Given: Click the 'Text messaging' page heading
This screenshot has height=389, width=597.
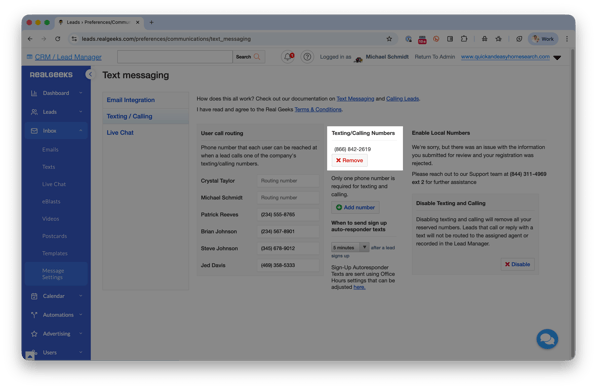Looking at the screenshot, I should (136, 75).
